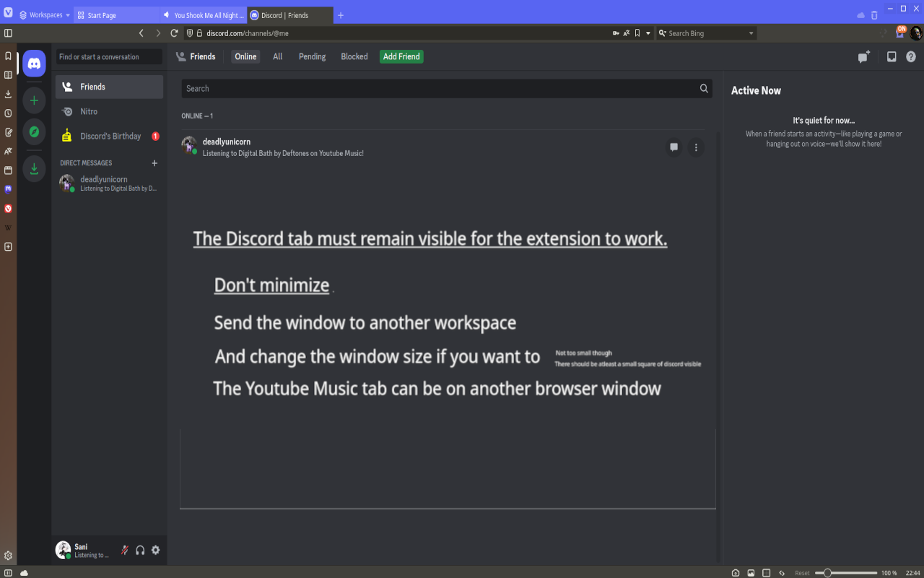This screenshot has height=578, width=924.
Task: Open New Group DM icon
Action: click(863, 57)
